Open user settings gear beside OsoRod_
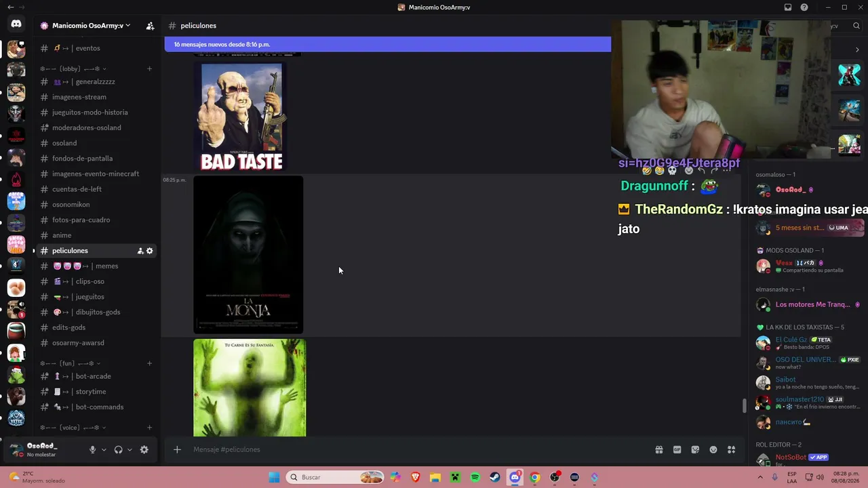The width and height of the screenshot is (868, 488). click(x=144, y=449)
